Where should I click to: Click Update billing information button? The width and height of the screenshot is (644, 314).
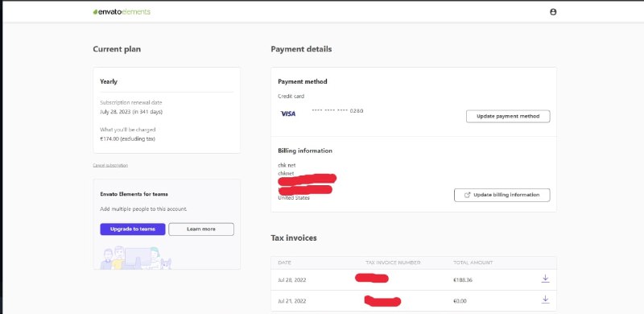502,195
